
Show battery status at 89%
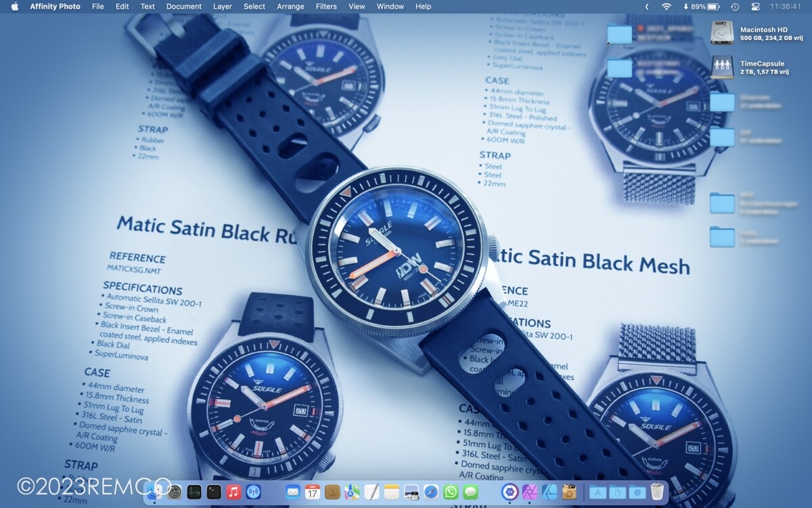point(701,6)
